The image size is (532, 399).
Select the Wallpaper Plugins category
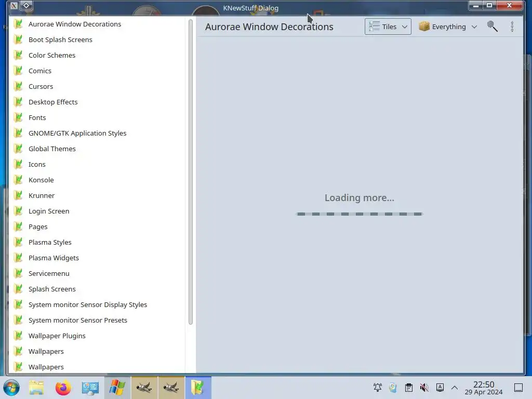tap(97, 336)
